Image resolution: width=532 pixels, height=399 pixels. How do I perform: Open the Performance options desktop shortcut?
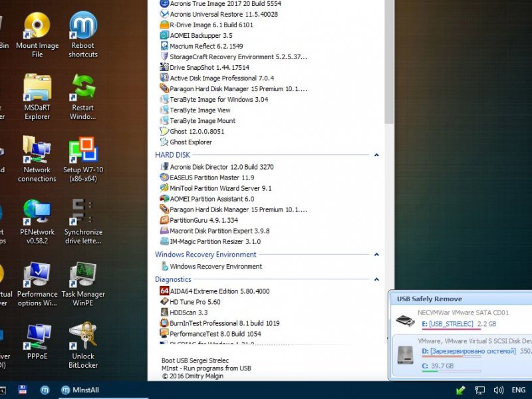pyautogui.click(x=37, y=285)
